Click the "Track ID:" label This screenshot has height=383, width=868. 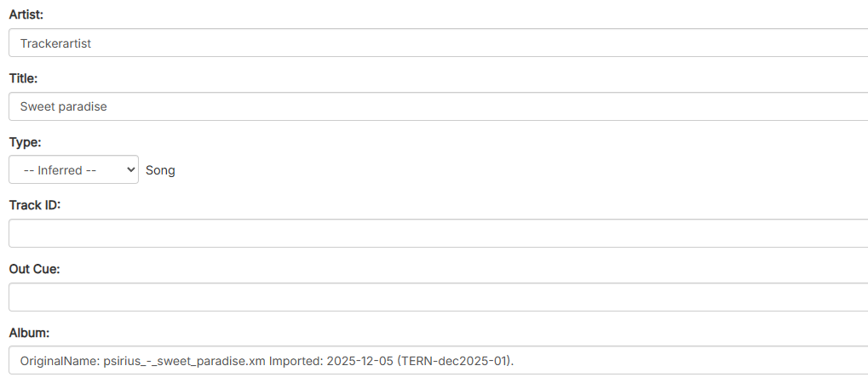35,205
